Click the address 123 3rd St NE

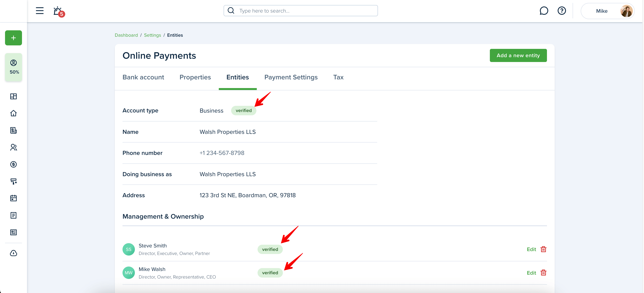tap(248, 195)
